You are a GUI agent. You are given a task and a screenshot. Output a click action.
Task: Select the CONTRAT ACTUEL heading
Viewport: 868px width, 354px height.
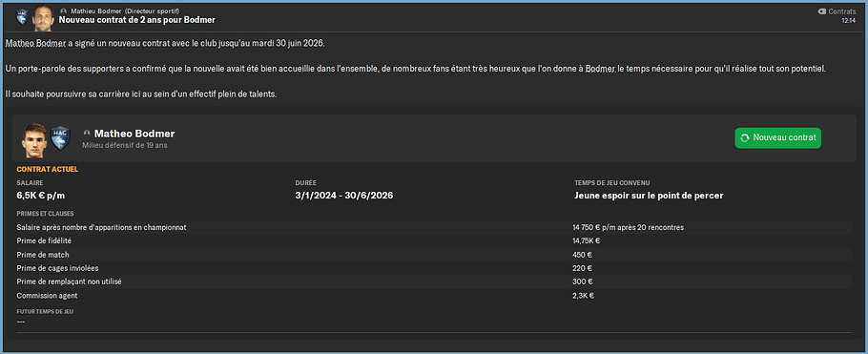pyautogui.click(x=48, y=169)
